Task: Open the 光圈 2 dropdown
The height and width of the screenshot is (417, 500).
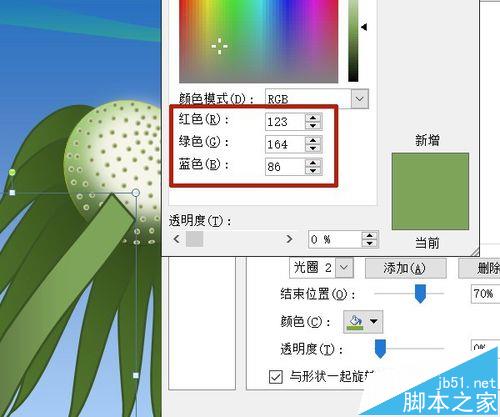Action: (344, 268)
